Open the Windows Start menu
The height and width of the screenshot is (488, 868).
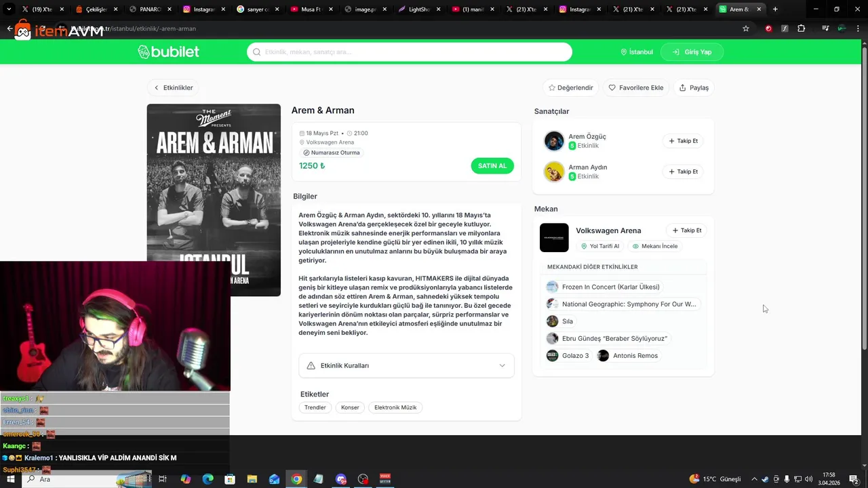(x=10, y=479)
